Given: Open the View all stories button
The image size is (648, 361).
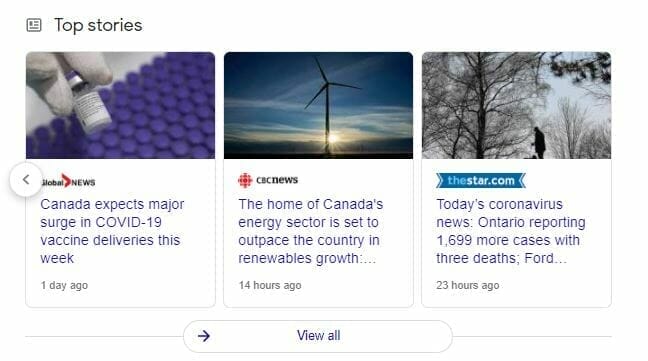Looking at the screenshot, I should [x=318, y=336].
